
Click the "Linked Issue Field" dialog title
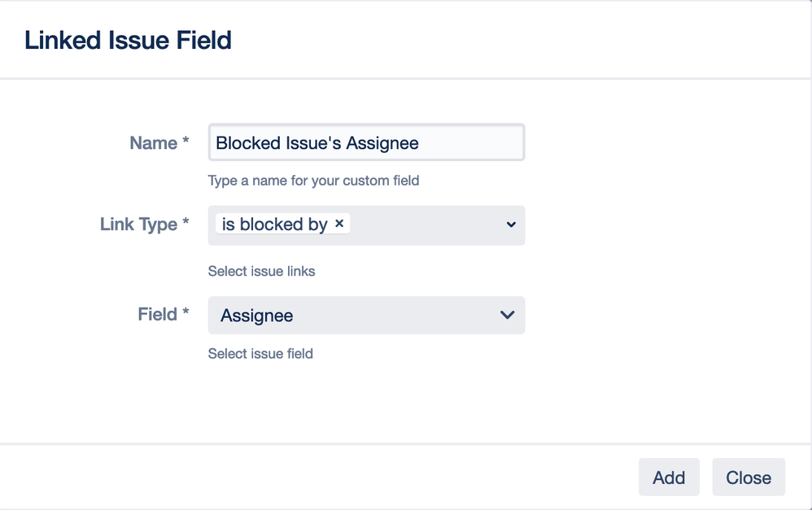pyautogui.click(x=128, y=40)
